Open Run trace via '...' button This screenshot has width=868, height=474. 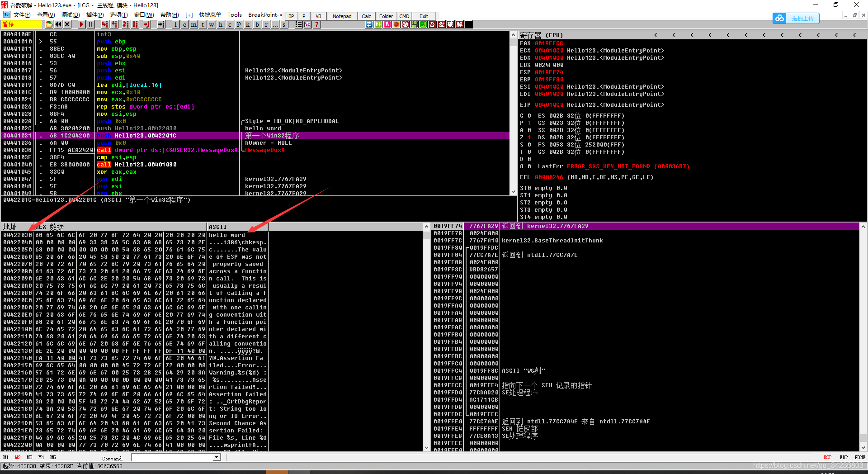point(275,24)
